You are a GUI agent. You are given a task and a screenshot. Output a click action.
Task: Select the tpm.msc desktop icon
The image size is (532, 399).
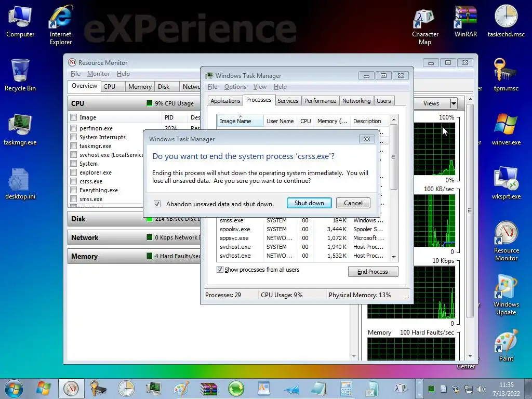point(506,75)
